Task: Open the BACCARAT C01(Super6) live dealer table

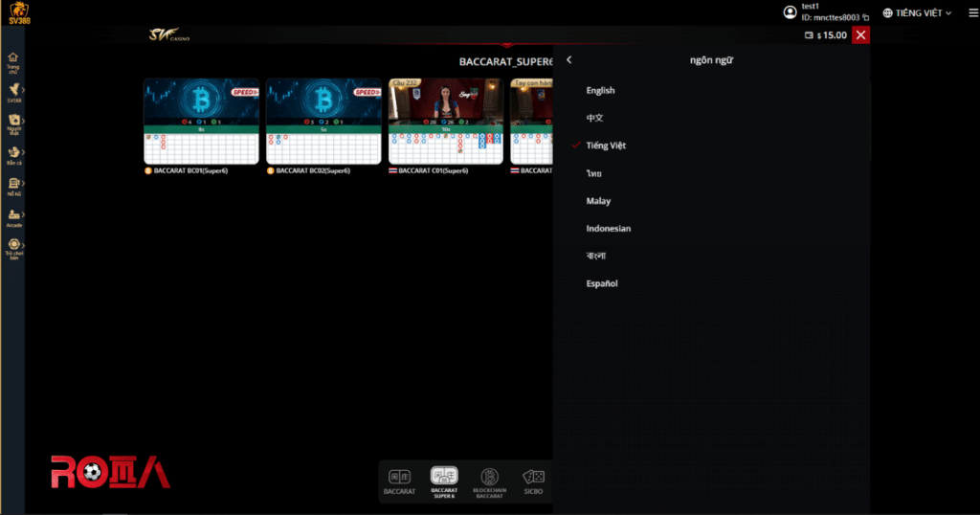Action: click(x=446, y=122)
